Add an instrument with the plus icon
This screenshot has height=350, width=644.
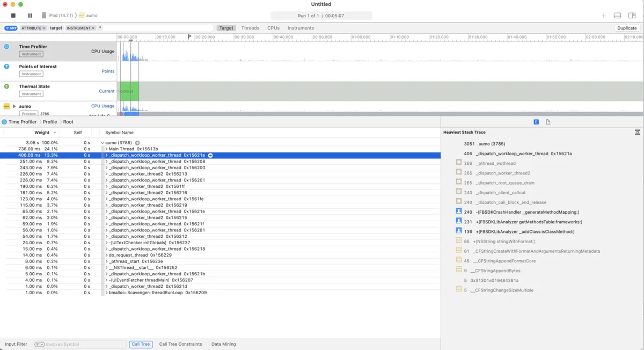click(604, 16)
